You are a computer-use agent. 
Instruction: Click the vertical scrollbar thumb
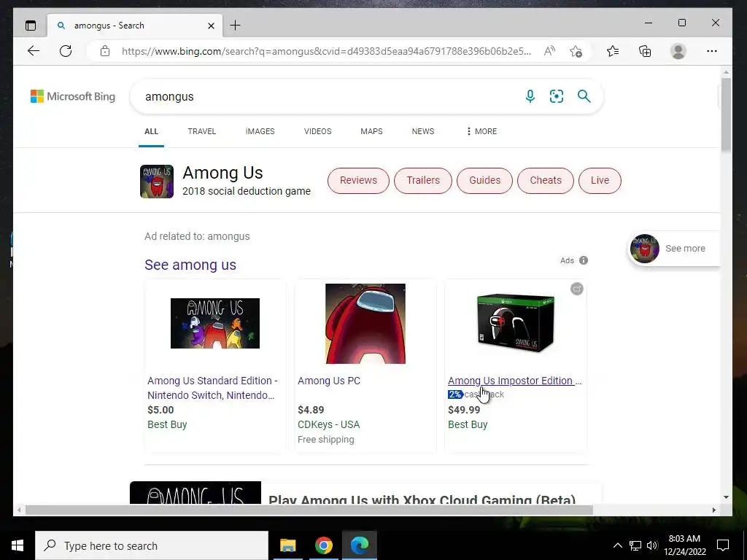pyautogui.click(x=726, y=114)
